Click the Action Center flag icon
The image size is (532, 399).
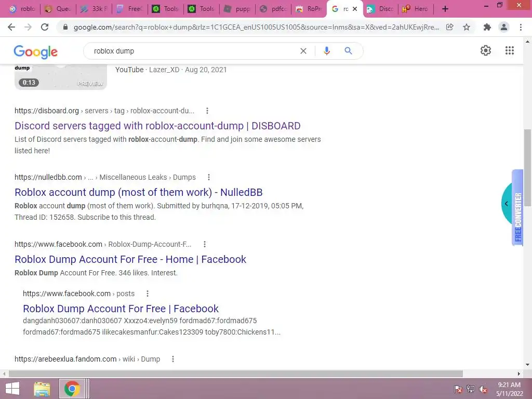[458, 389]
